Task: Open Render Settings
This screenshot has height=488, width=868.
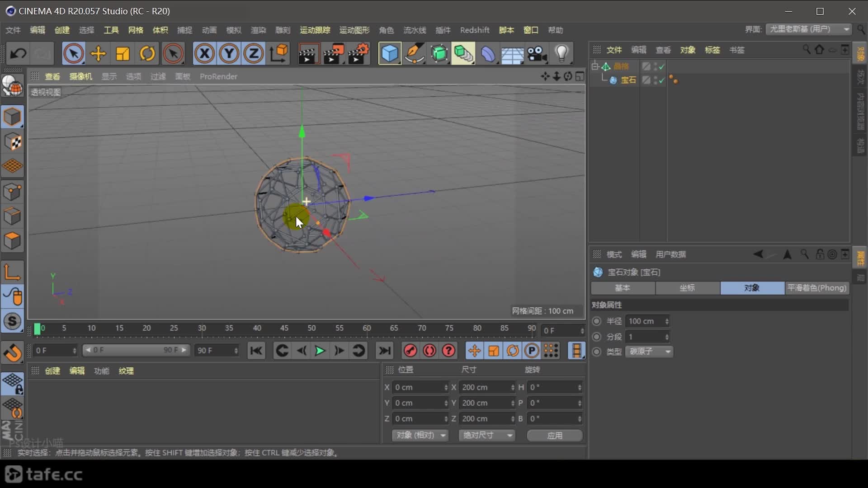Action: click(359, 54)
